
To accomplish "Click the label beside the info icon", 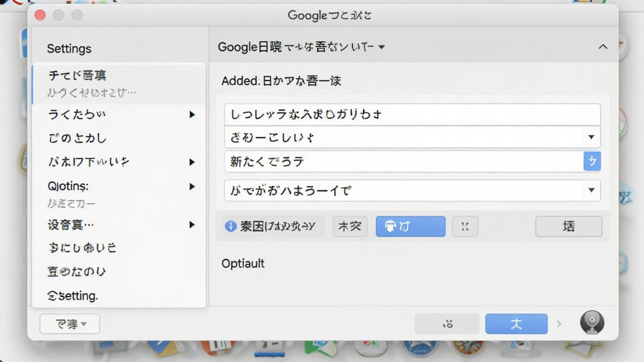I will [277, 226].
